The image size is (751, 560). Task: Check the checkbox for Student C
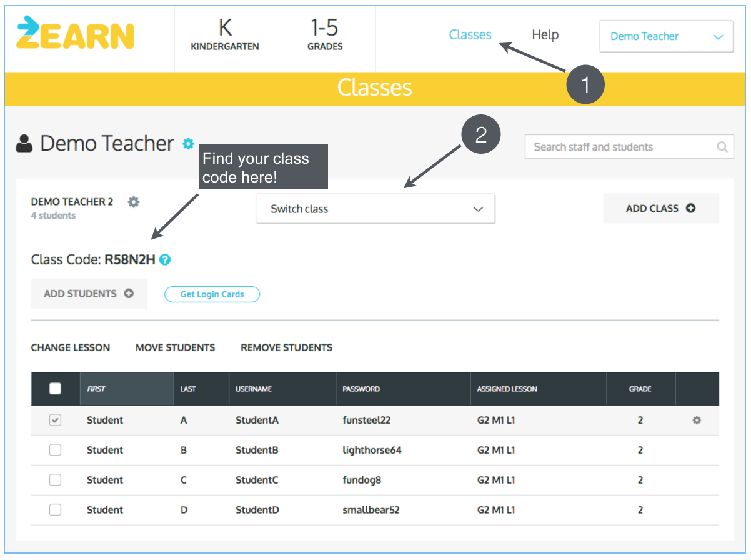click(55, 480)
